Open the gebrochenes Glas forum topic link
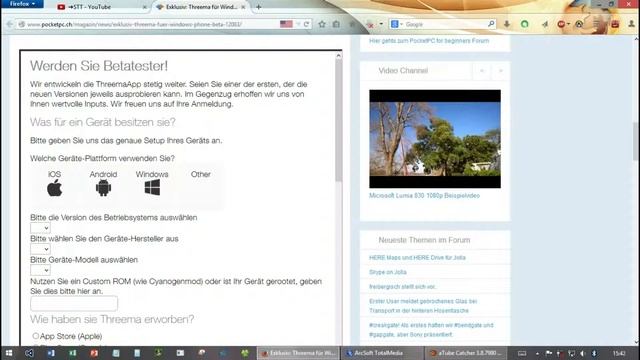640x360 pixels. click(423, 306)
